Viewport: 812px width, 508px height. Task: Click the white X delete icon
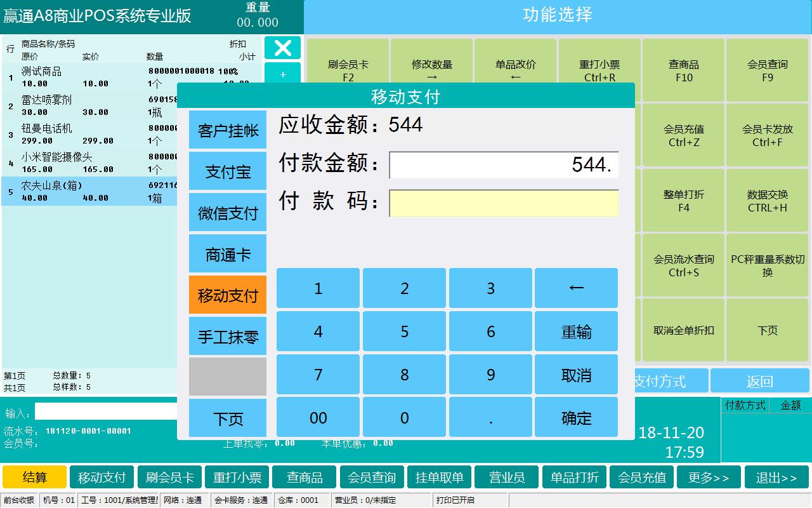coord(282,48)
